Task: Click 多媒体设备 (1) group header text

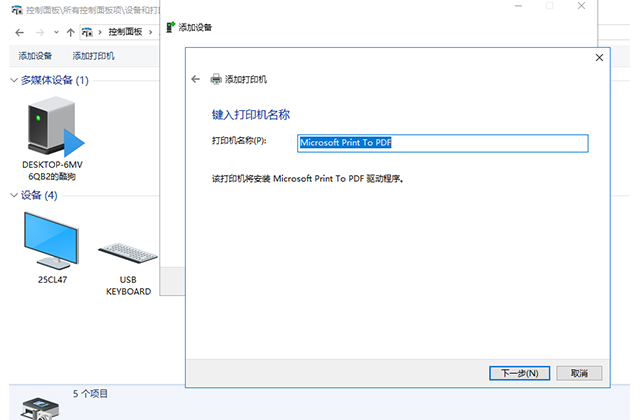Action: coord(55,80)
